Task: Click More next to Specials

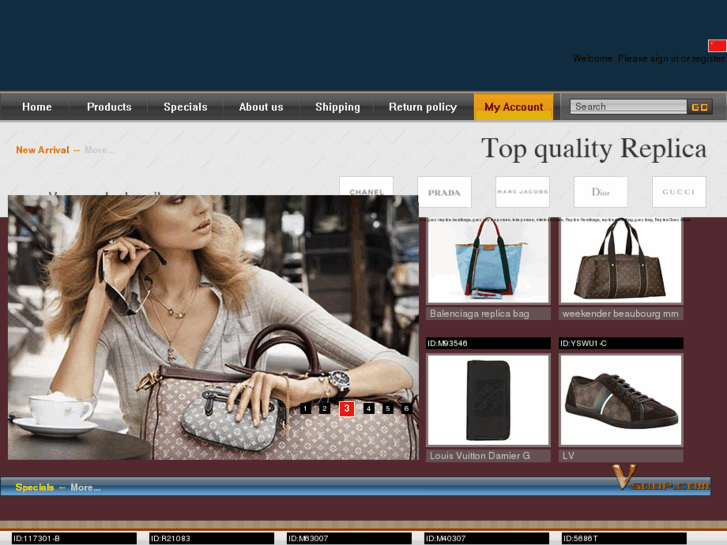Action: [x=85, y=487]
